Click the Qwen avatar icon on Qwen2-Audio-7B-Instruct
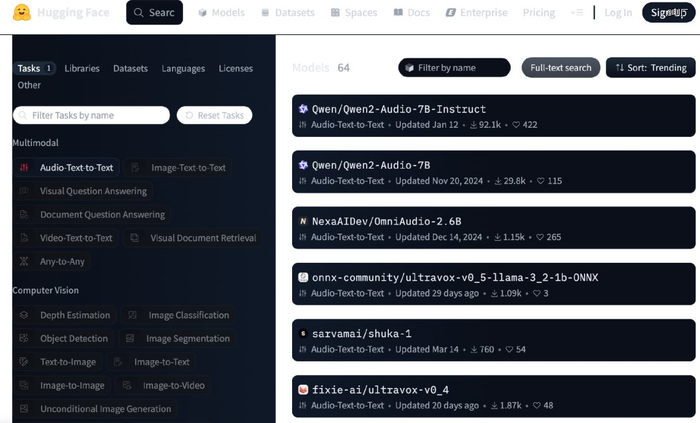This screenshot has height=423, width=700. (303, 108)
